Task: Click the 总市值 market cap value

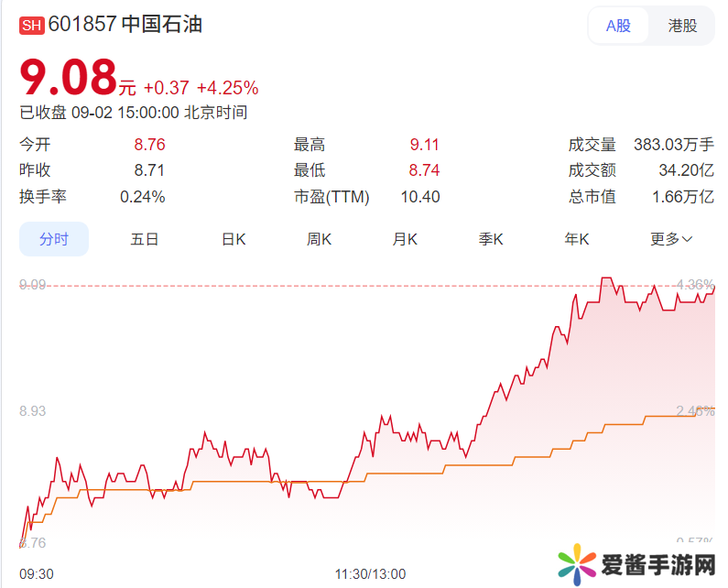Action: click(682, 197)
